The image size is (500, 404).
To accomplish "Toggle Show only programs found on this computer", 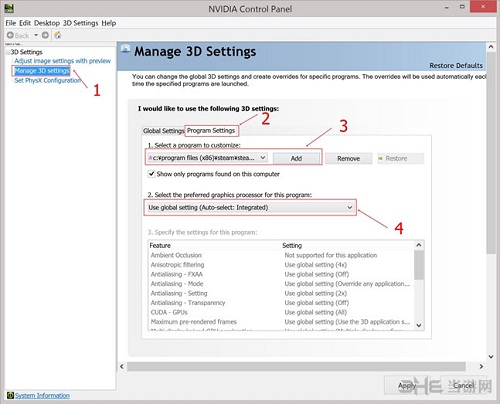I will 151,174.
